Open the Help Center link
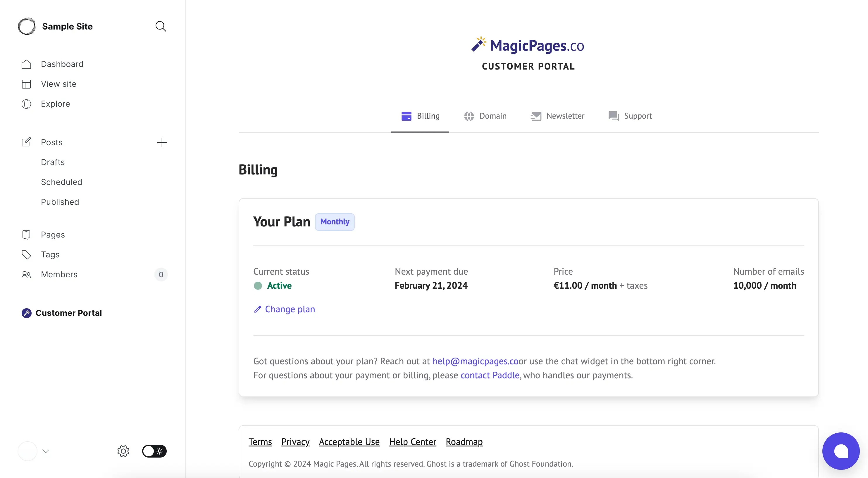The height and width of the screenshot is (478, 868). click(412, 442)
